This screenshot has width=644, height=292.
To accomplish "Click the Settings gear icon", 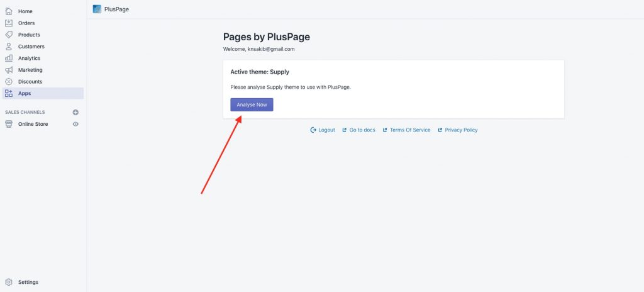I will click(9, 282).
